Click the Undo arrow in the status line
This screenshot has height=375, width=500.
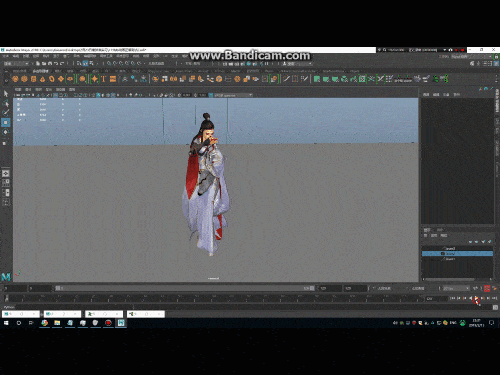point(56,63)
